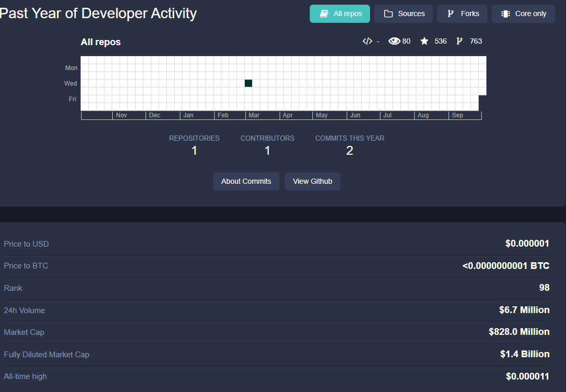566x392 pixels.
Task: Click the <0.0000000001 BTC value
Action: point(506,266)
